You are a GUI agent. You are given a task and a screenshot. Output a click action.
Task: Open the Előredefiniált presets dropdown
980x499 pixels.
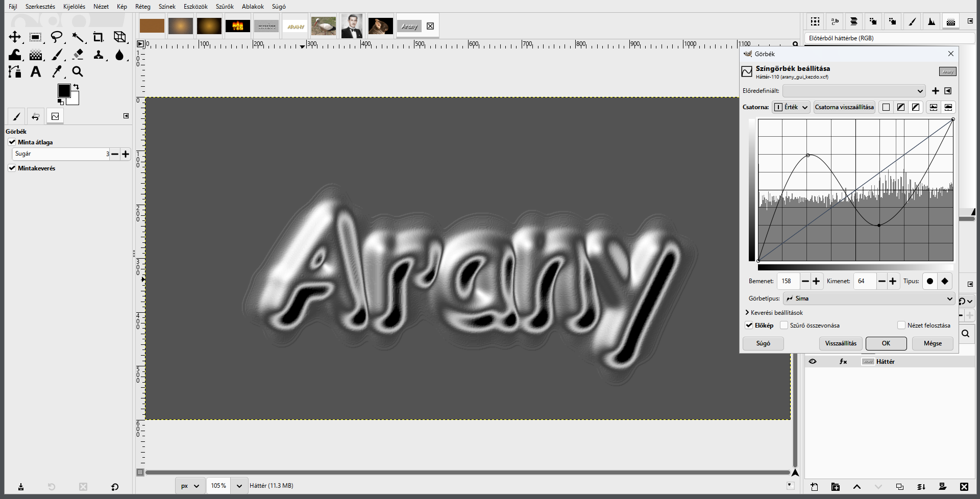pyautogui.click(x=854, y=91)
